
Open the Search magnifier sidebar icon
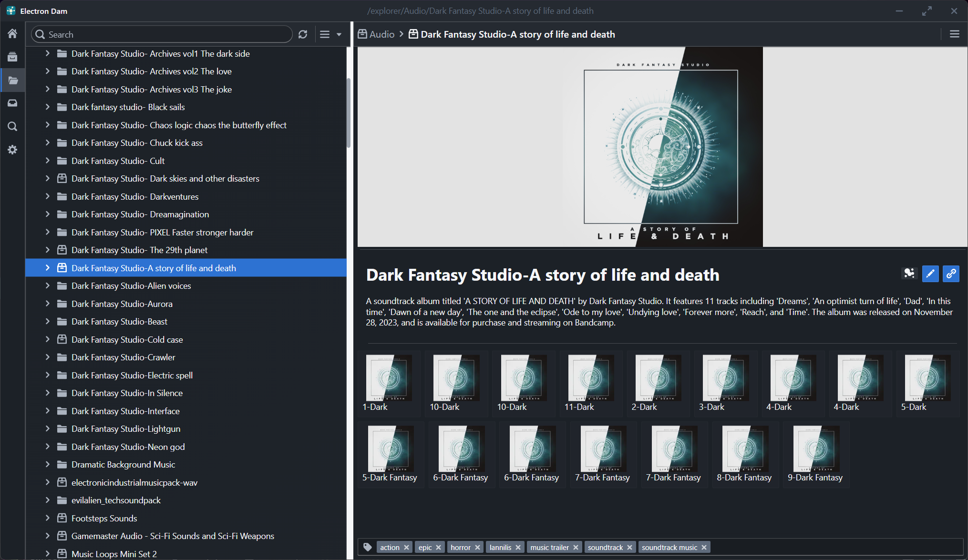[x=12, y=126]
